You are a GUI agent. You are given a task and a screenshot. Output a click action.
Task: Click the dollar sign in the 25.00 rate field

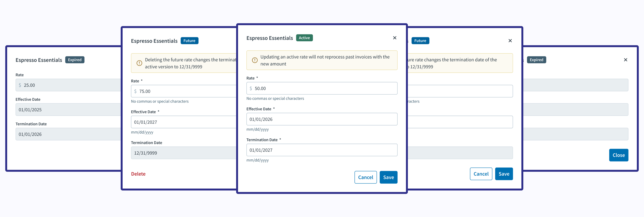20,85
